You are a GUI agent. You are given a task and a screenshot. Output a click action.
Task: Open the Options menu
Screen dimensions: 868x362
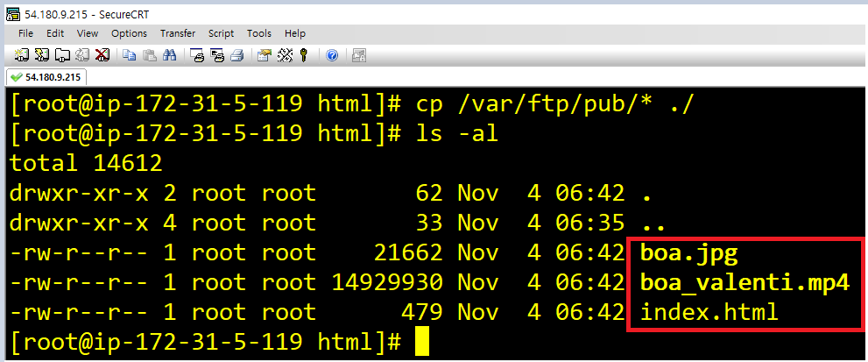pyautogui.click(x=129, y=33)
